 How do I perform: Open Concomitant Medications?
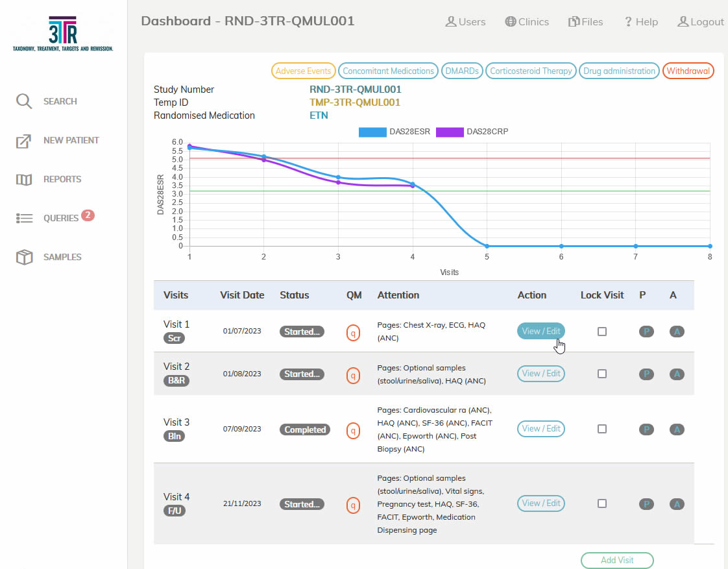tap(388, 71)
